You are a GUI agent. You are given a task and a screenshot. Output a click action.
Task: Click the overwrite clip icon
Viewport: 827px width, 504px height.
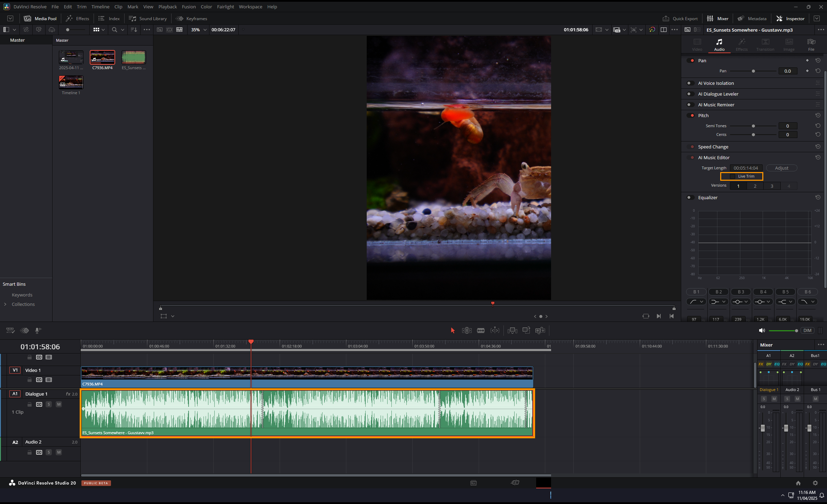coord(526,331)
